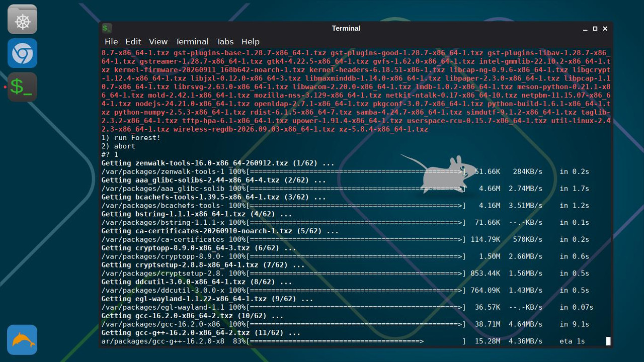Click the "eta 1s" remaining time text
Viewport: 644px width, 362px height.
[x=572, y=341]
